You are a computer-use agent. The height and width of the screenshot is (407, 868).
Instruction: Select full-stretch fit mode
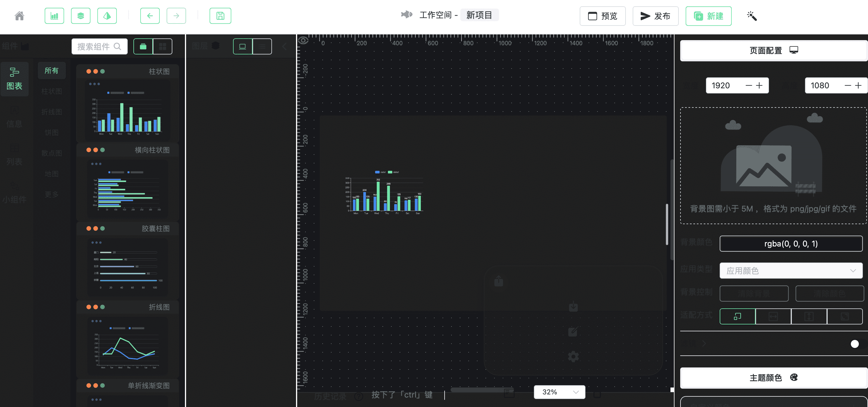(x=845, y=316)
